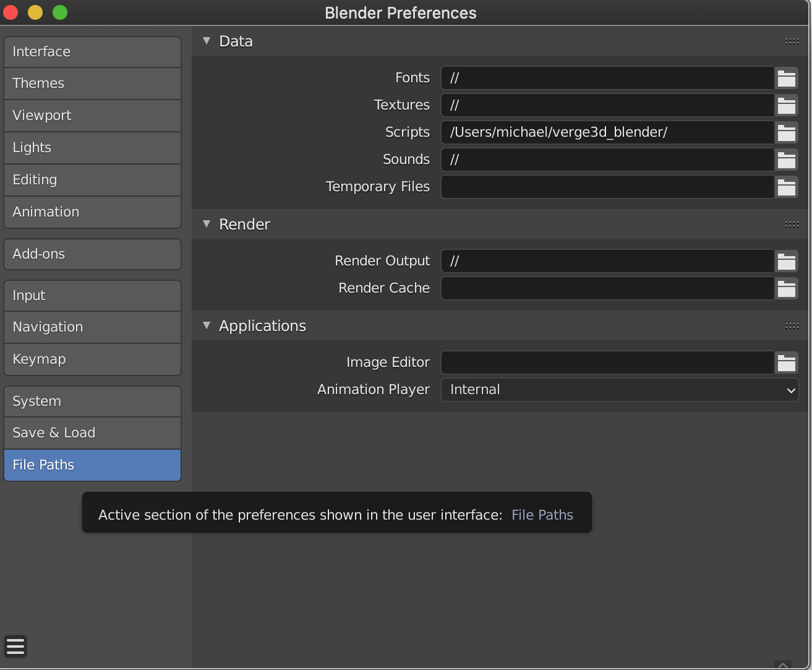Viewport: 812px width, 670px height.
Task: Click the Sounds path field
Action: click(607, 160)
